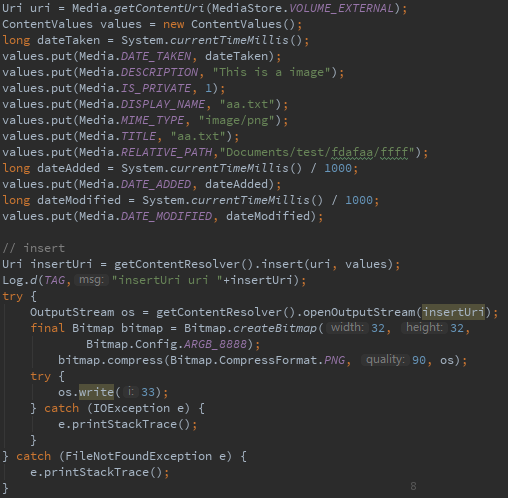Click the createBitmap method call

(x=275, y=328)
